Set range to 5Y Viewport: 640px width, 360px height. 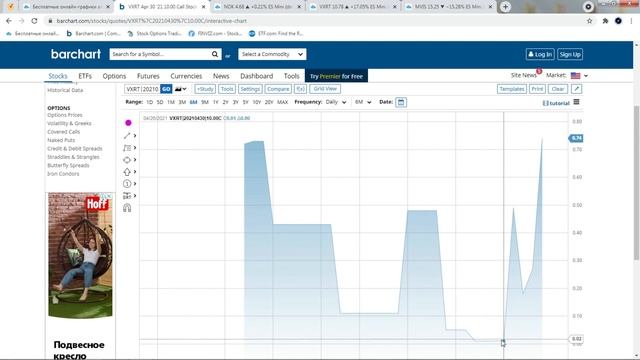click(x=245, y=102)
